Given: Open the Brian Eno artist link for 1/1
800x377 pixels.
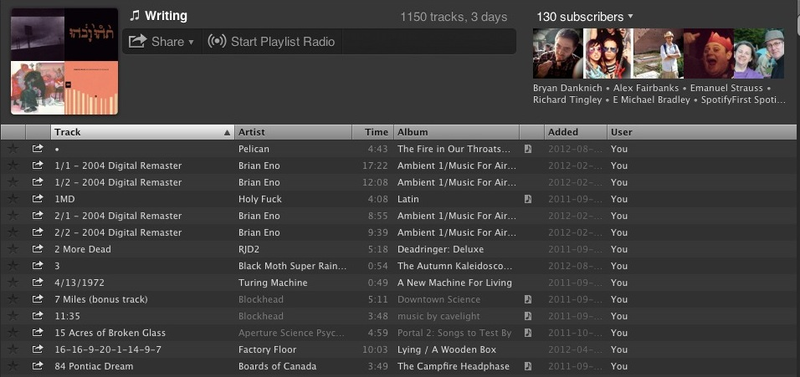Looking at the screenshot, I should click(259, 166).
